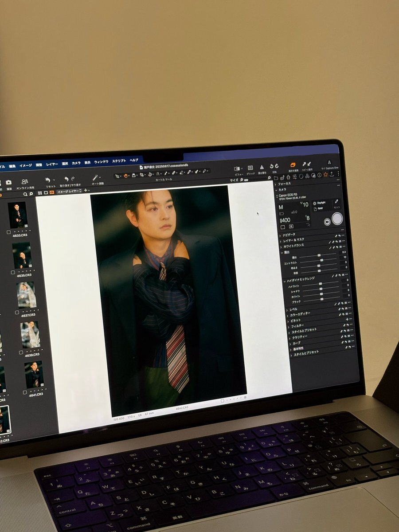This screenshot has width=399, height=532.
Task: Open the イメージ レイヤー layer dropdown
Action: tap(69, 191)
